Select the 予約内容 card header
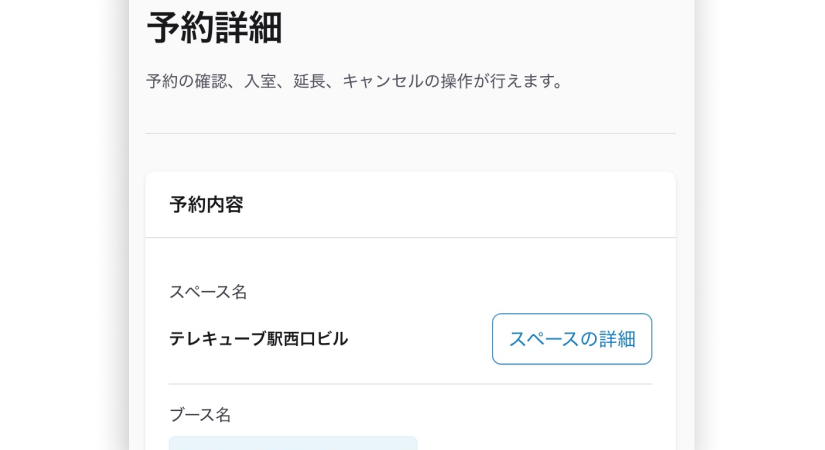The width and height of the screenshot is (825, 450). click(x=410, y=204)
